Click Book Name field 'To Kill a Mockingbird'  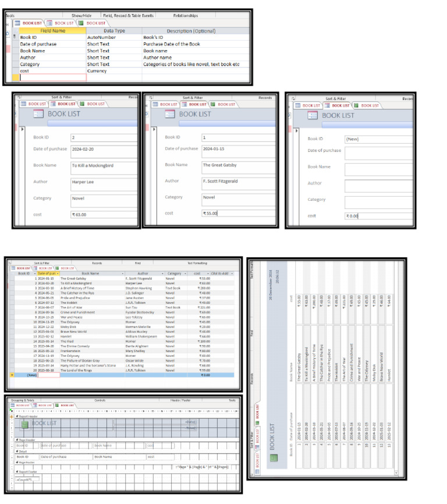(x=104, y=168)
